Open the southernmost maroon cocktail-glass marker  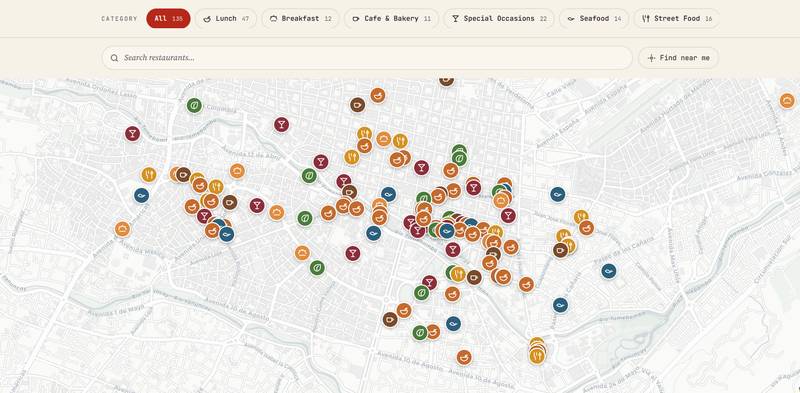(430, 282)
